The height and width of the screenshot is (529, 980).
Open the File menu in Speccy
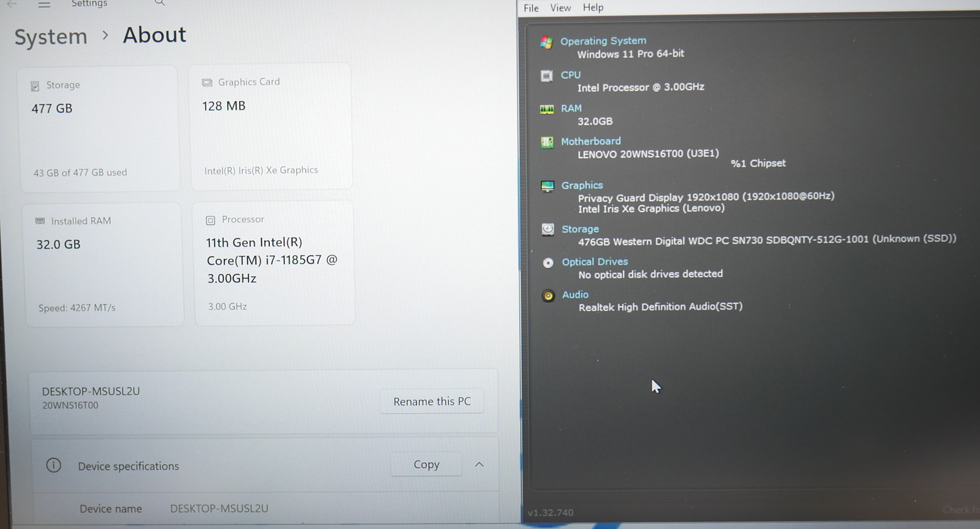coord(531,8)
